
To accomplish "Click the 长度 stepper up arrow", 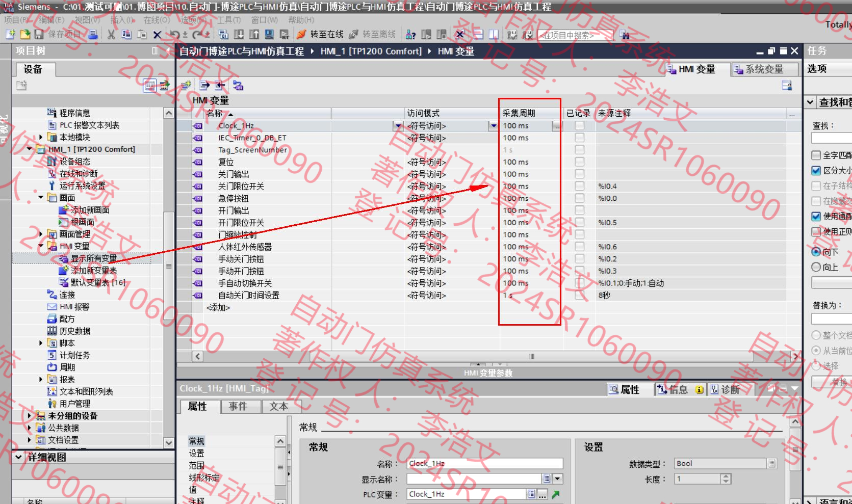I will click(x=726, y=476).
